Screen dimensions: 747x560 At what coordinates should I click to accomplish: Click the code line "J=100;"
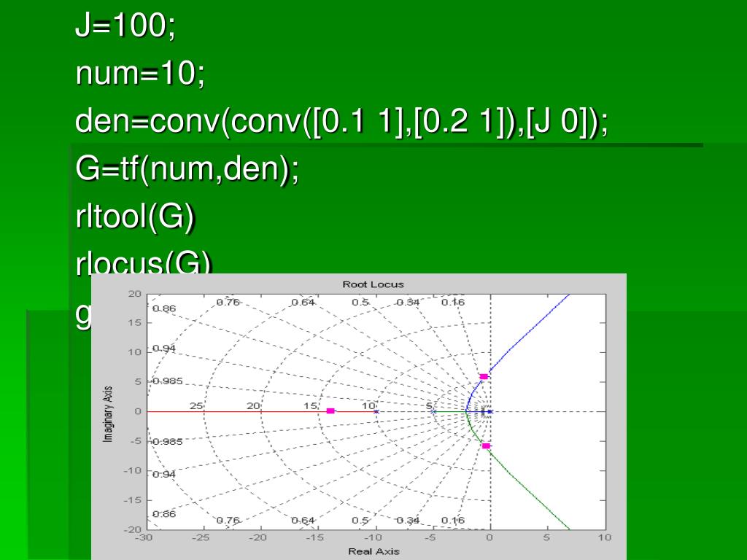(x=125, y=26)
